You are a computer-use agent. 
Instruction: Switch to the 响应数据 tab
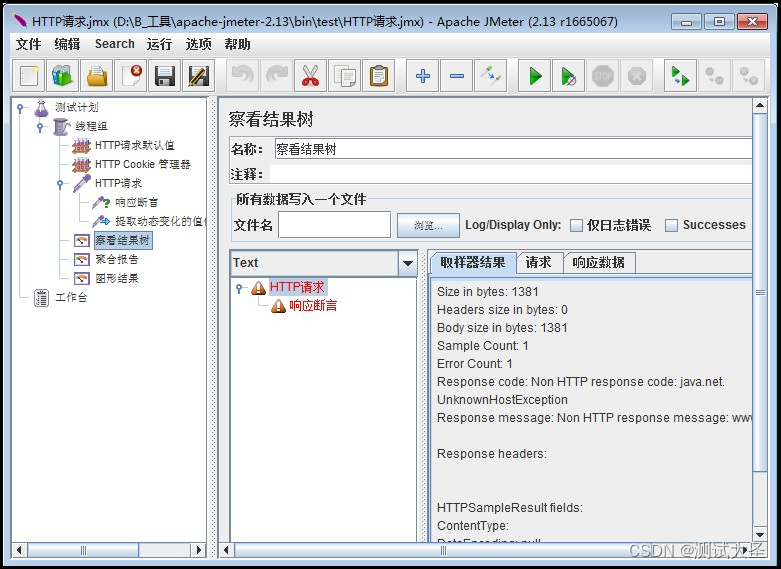pyautogui.click(x=599, y=262)
